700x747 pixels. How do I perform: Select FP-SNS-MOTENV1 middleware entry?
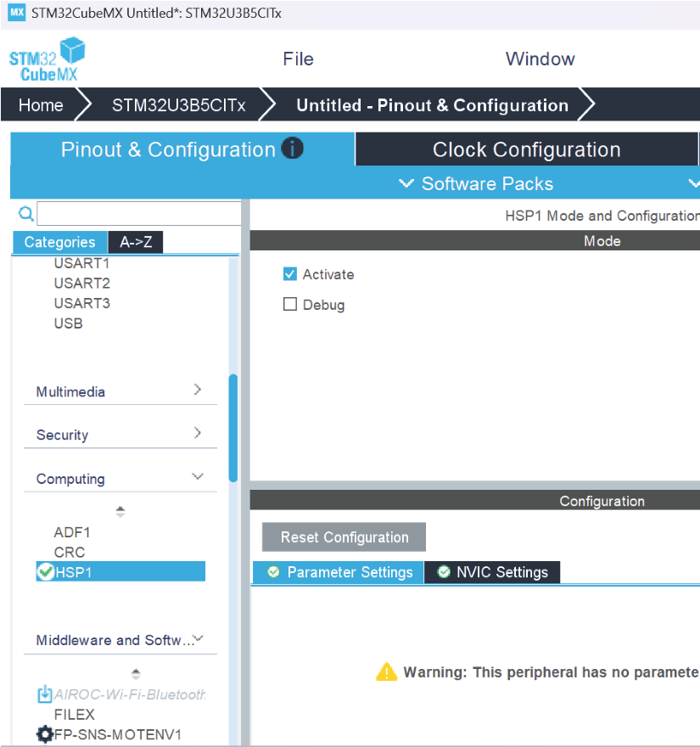tap(118, 734)
